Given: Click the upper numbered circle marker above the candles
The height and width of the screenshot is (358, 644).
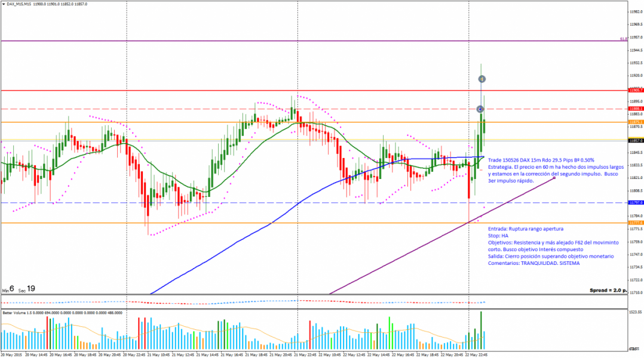Looking at the screenshot, I should (482, 79).
